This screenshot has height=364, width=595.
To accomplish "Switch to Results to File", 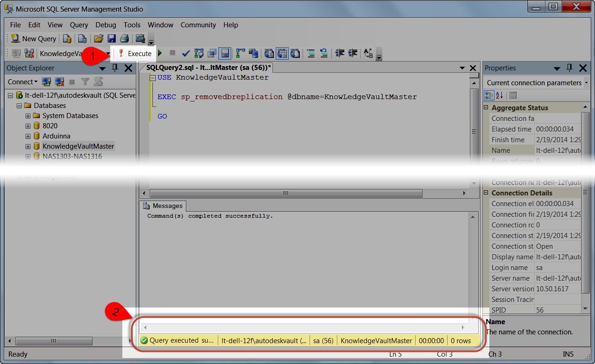I will [295, 54].
